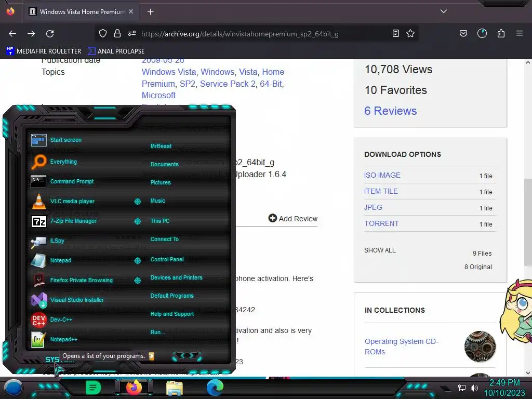This screenshot has height=399, width=532.
Task: Close the Windows Vista Home Premium tab
Action: tap(131, 11)
